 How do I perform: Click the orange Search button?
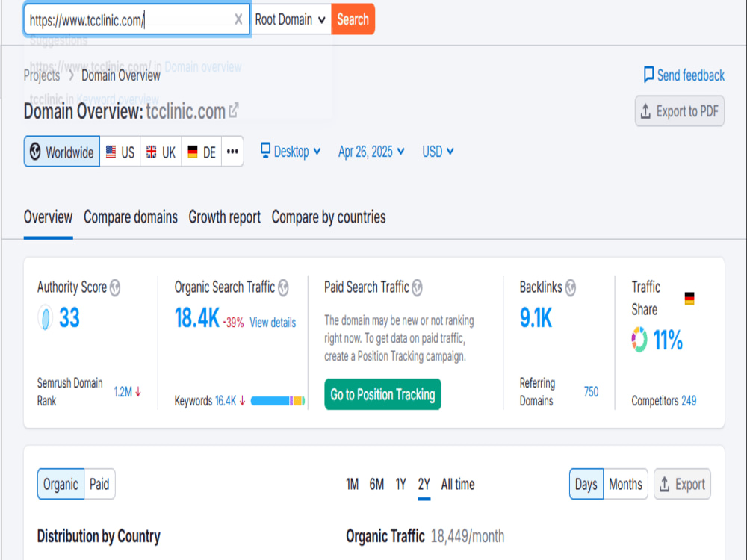(x=353, y=19)
